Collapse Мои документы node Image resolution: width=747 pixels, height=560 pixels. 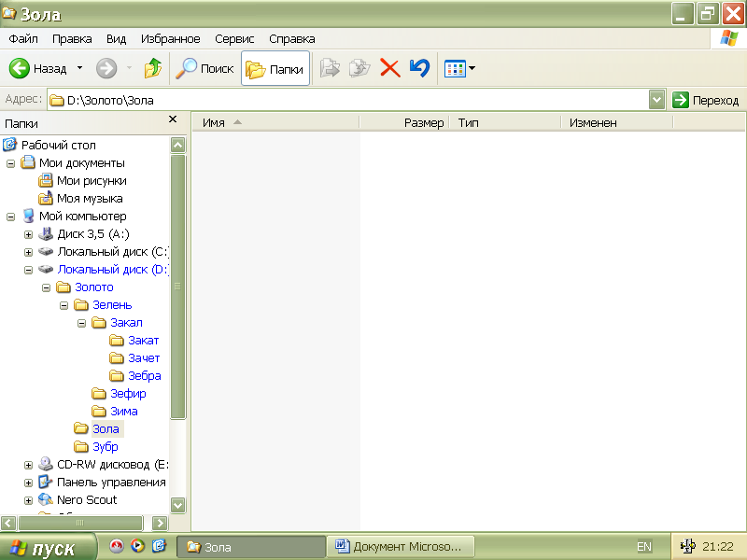(10, 163)
